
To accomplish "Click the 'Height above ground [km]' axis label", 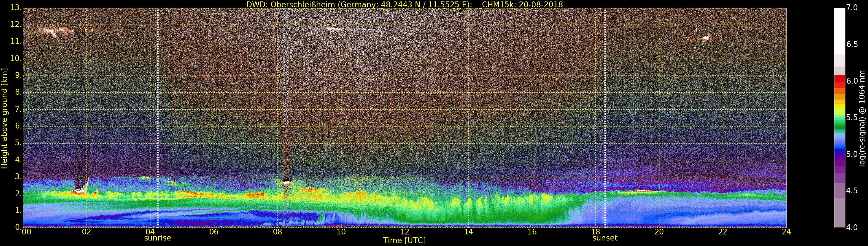I will point(4,118).
